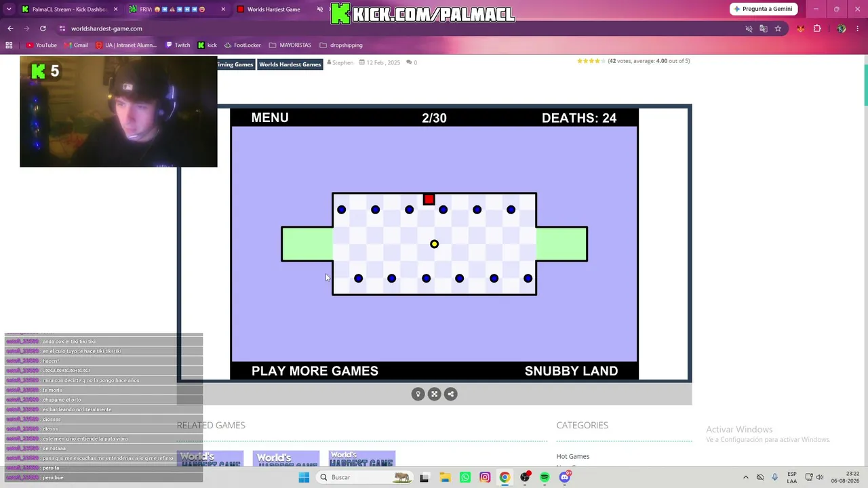The height and width of the screenshot is (488, 868).
Task: Open MENU in the game
Action: click(x=270, y=118)
